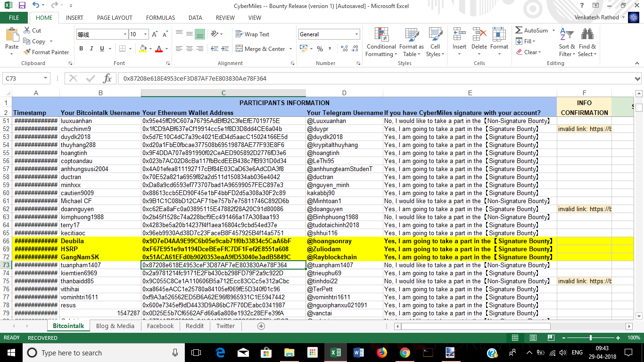Open Format as Table gallery
644x362 pixels.
coord(411,42)
